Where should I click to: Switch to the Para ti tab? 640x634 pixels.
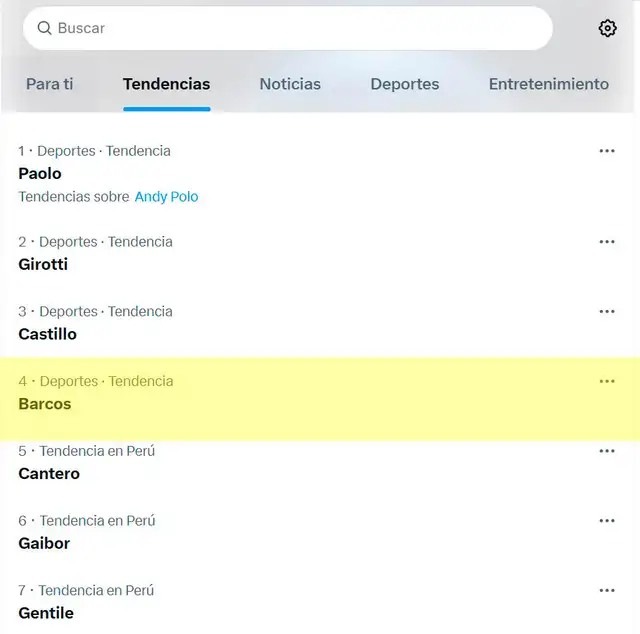50,84
